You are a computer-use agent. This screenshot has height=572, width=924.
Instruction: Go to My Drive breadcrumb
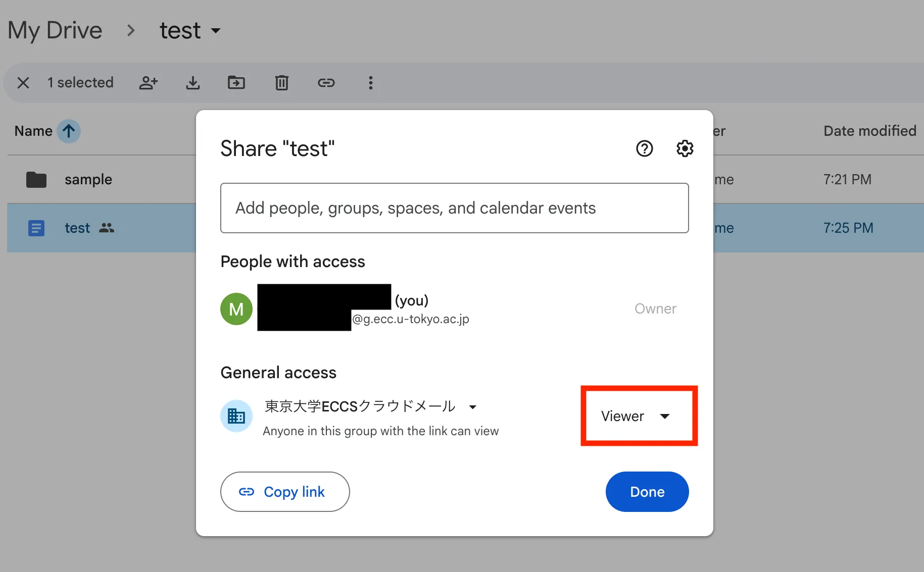point(55,30)
